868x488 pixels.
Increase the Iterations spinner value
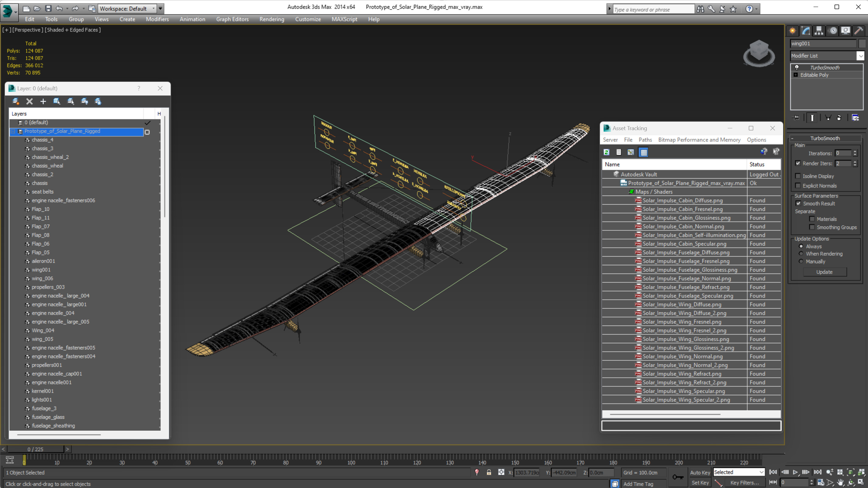pos(855,151)
